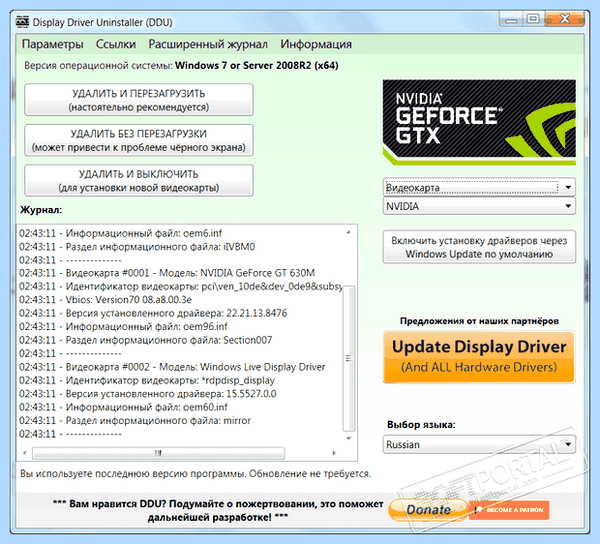Click the NVIDIA GeForce GTX logo image
The width and height of the screenshot is (600, 544).
pos(479,122)
